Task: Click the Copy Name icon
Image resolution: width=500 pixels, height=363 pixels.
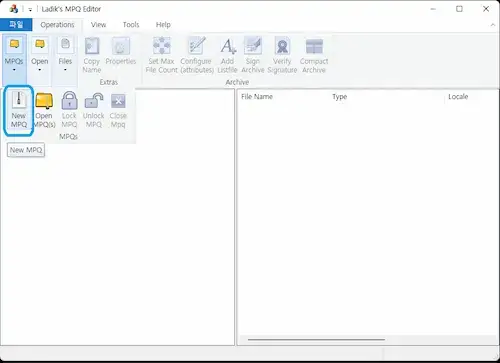Action: point(92,46)
